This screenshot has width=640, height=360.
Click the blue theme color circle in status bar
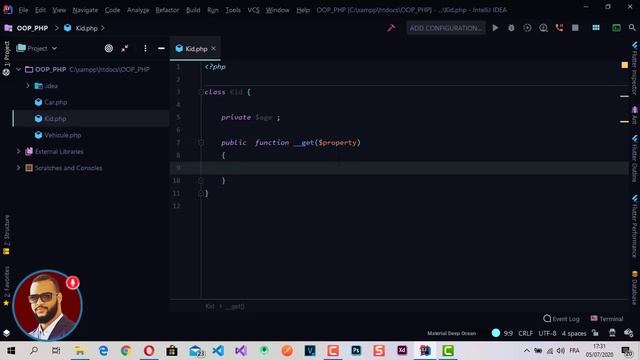[x=496, y=333]
